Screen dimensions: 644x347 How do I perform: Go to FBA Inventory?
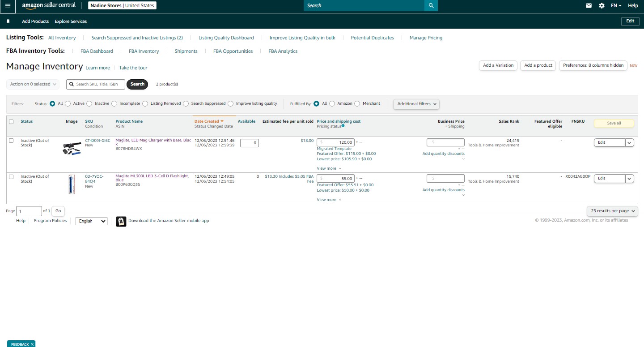(x=144, y=51)
